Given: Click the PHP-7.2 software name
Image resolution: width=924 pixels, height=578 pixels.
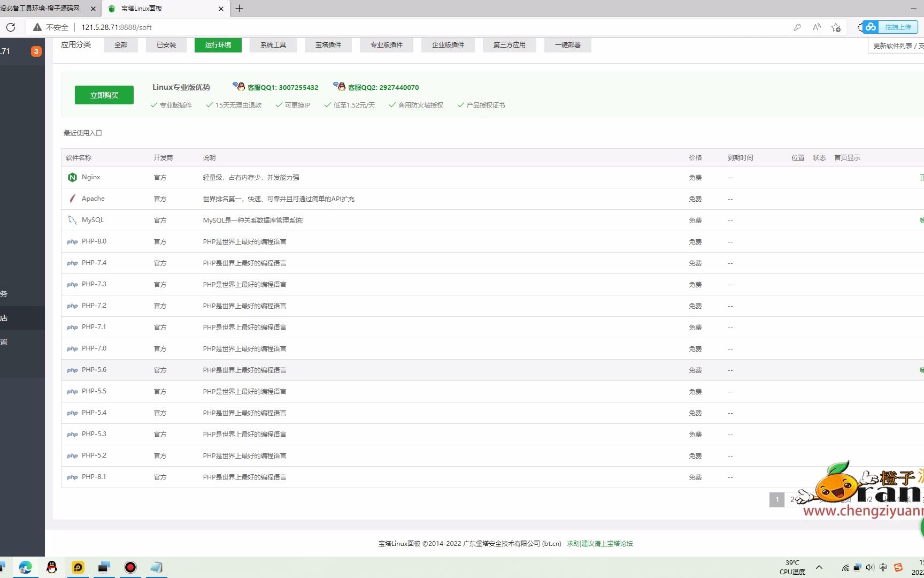Looking at the screenshot, I should tap(94, 306).
